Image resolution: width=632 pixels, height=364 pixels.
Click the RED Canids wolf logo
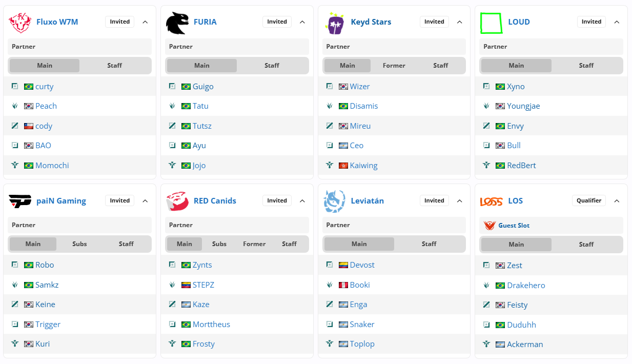tap(177, 201)
